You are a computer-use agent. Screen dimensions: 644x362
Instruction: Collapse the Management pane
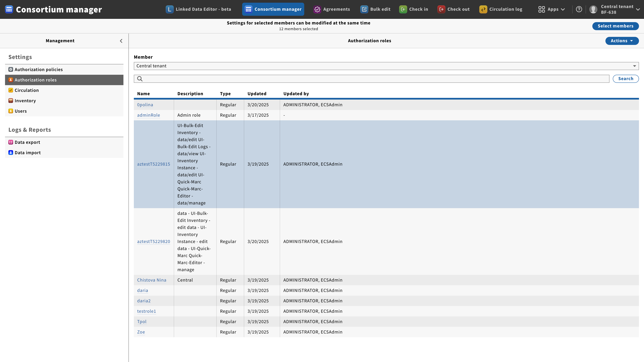tap(121, 41)
